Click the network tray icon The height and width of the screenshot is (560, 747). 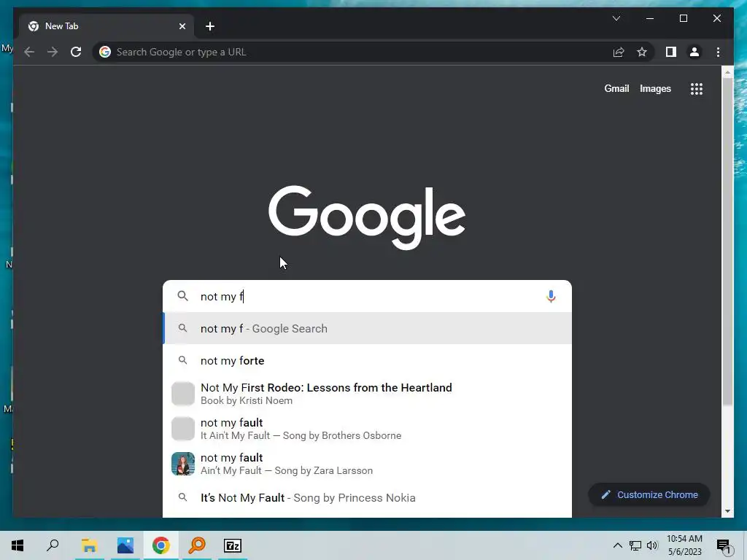tap(635, 545)
